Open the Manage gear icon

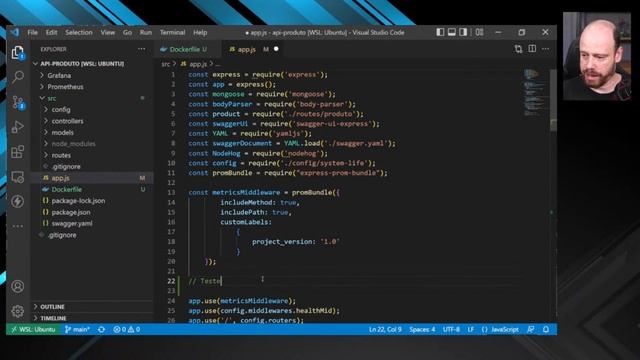coord(18,311)
